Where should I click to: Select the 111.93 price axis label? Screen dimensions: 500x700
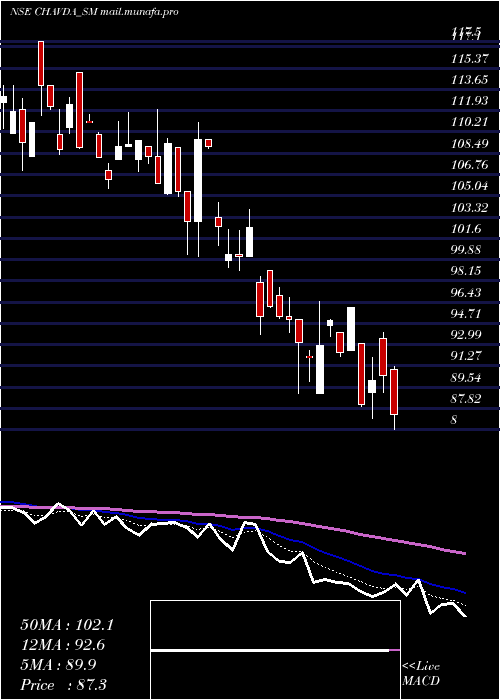(x=468, y=101)
